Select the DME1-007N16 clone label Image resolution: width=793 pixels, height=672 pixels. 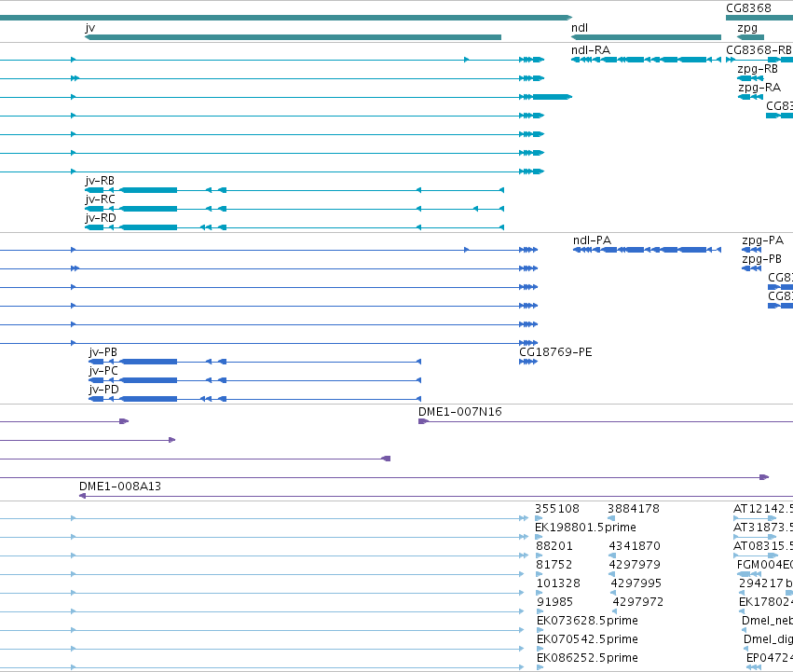tap(459, 412)
